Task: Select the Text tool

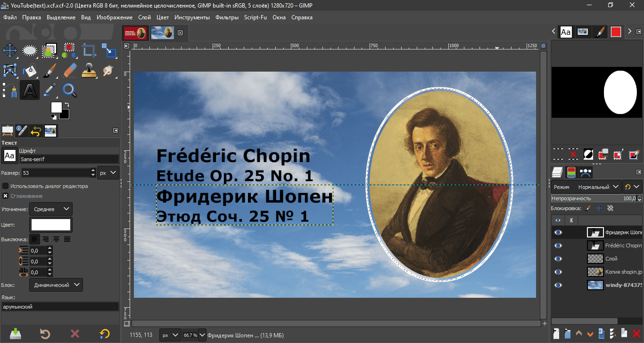Action: 30,90
